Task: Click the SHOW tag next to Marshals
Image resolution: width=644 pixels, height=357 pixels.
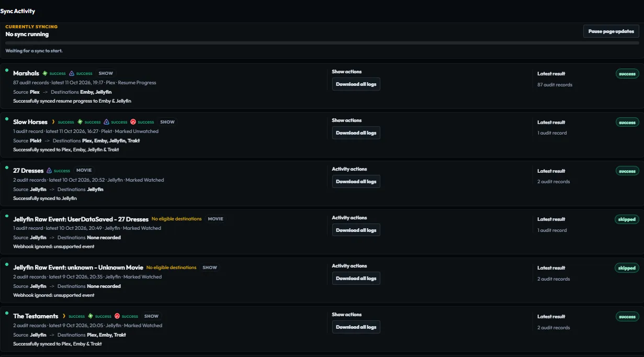Action: pos(106,73)
